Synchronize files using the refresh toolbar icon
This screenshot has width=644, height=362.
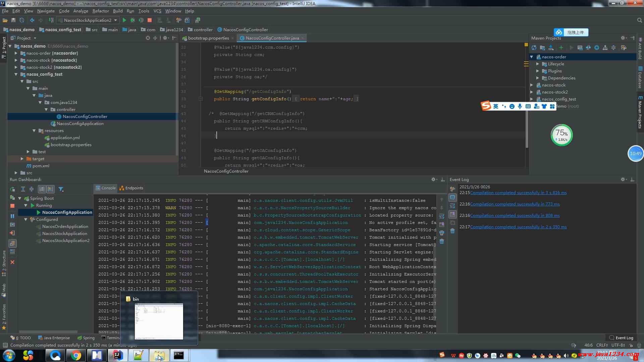click(22, 20)
